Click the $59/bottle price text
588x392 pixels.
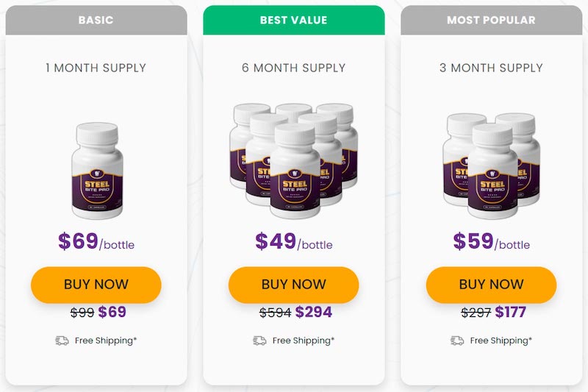coord(491,242)
